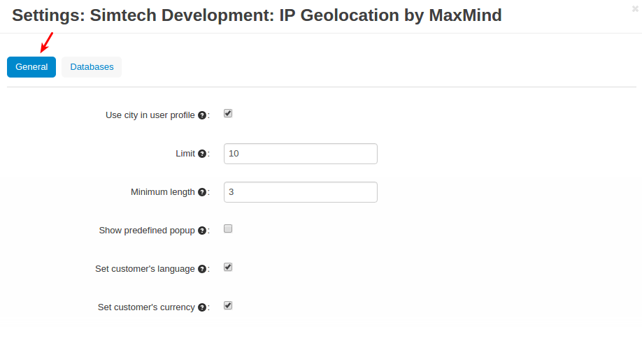642x364 pixels.
Task: Click help icon next to Use city in user profile
Action: [202, 115]
